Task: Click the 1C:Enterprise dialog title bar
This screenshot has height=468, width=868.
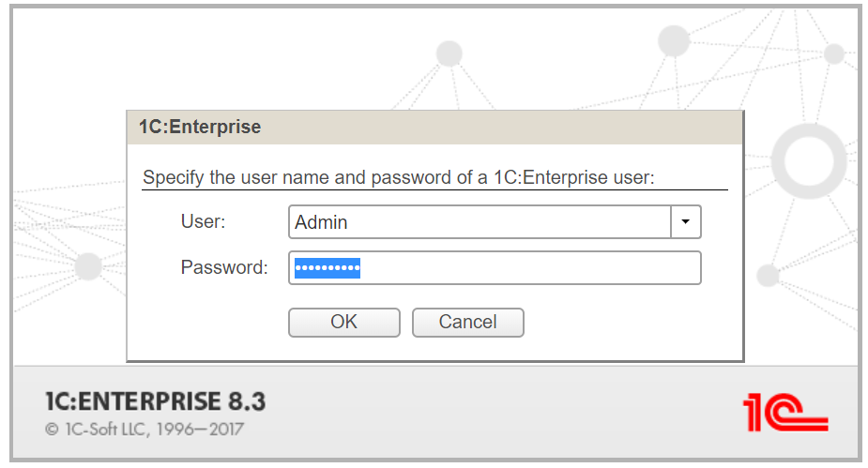Action: pos(434,128)
